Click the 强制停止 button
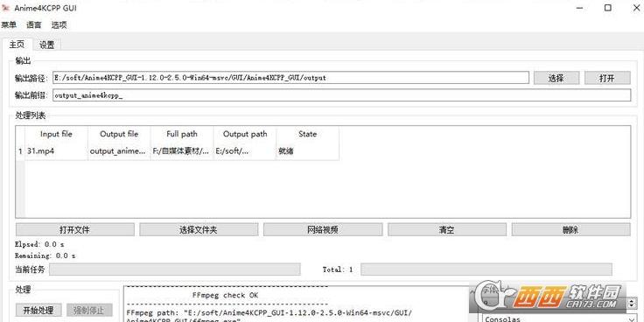 [89, 310]
